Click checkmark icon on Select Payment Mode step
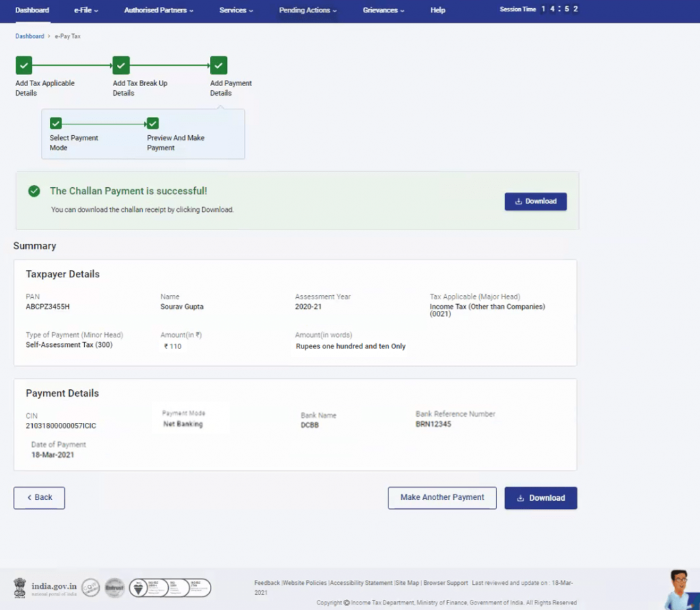700x610 pixels. click(55, 124)
